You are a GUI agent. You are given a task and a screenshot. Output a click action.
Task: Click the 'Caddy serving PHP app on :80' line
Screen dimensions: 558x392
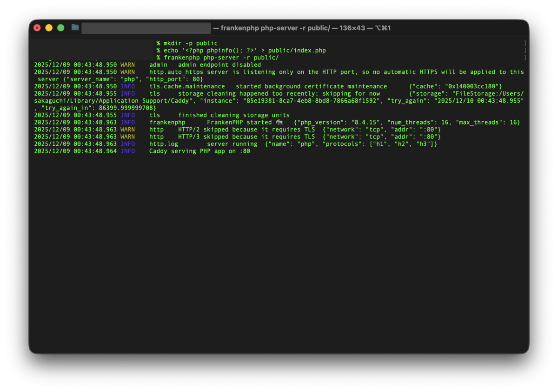(199, 151)
